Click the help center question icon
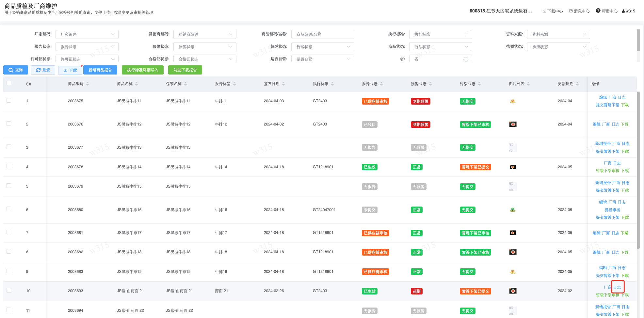 pos(598,11)
